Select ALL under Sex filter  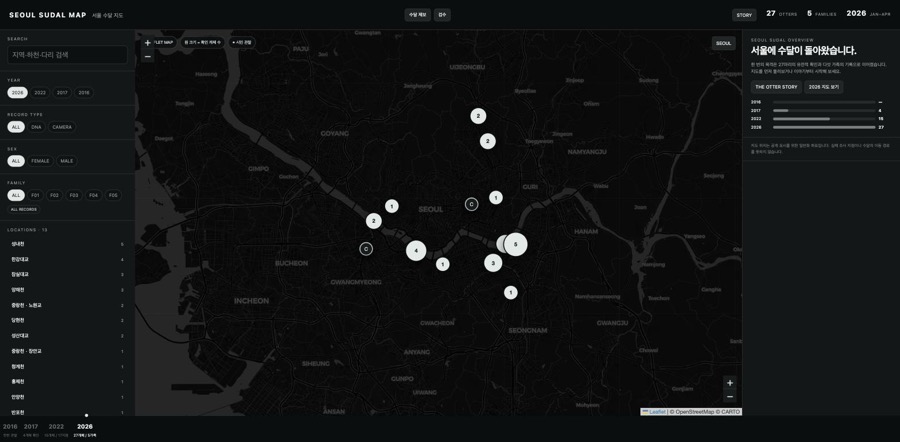[x=16, y=161]
